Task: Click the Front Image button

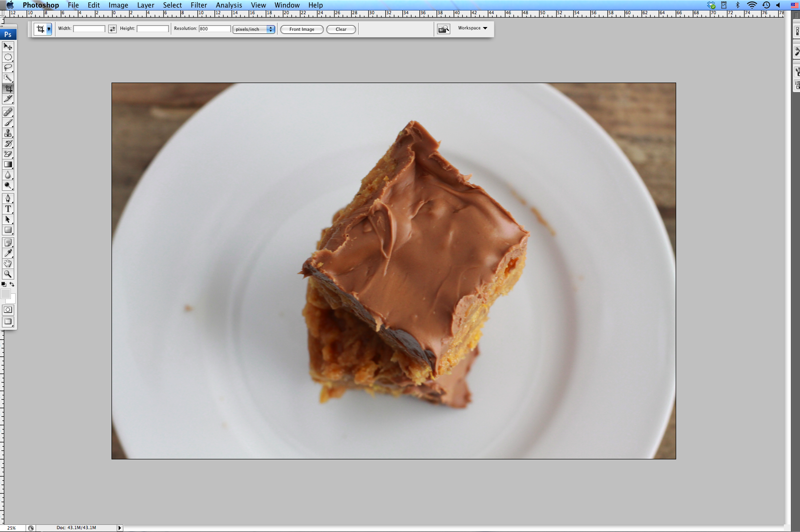Action: (x=302, y=29)
